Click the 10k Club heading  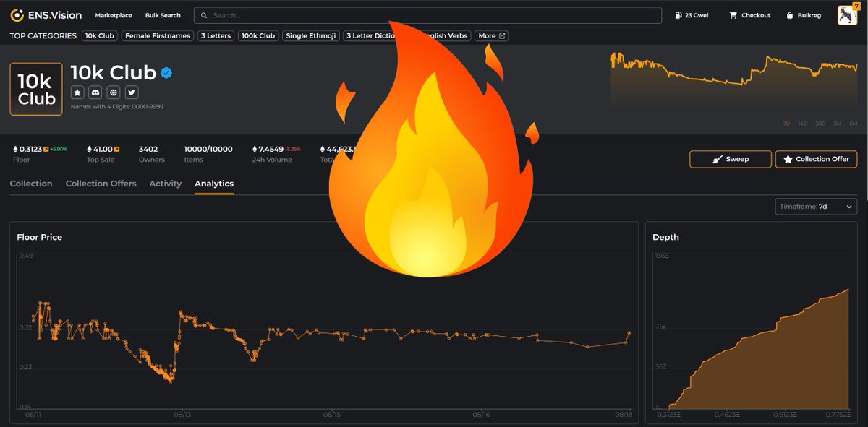pos(113,73)
